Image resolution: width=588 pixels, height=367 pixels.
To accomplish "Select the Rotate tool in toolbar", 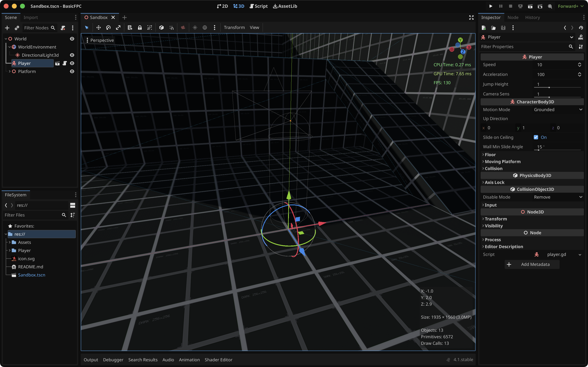I will pyautogui.click(x=108, y=28).
